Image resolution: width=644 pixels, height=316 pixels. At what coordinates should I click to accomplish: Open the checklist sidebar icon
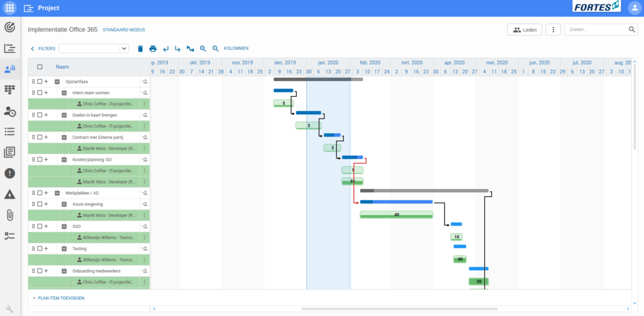point(10,236)
